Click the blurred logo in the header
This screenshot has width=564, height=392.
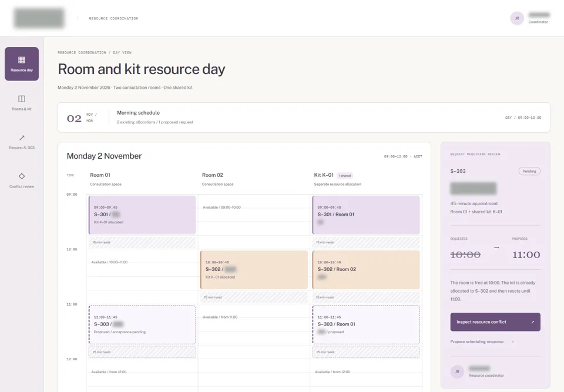click(39, 18)
